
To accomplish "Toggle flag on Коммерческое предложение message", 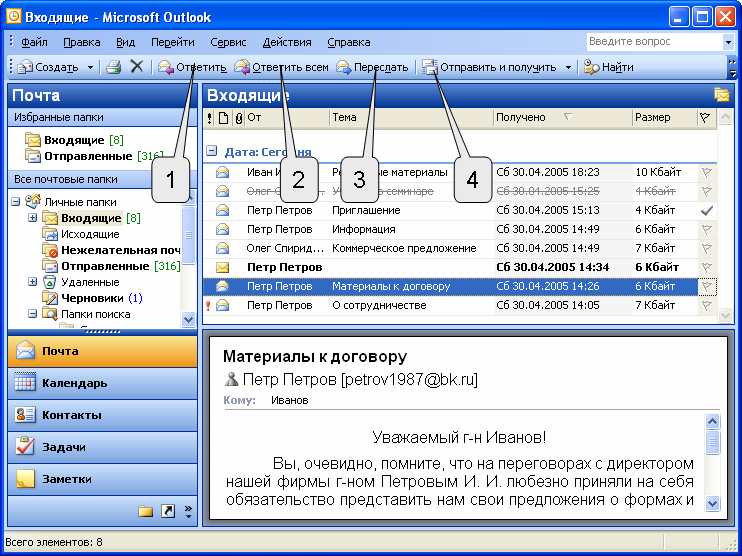I will point(707,248).
